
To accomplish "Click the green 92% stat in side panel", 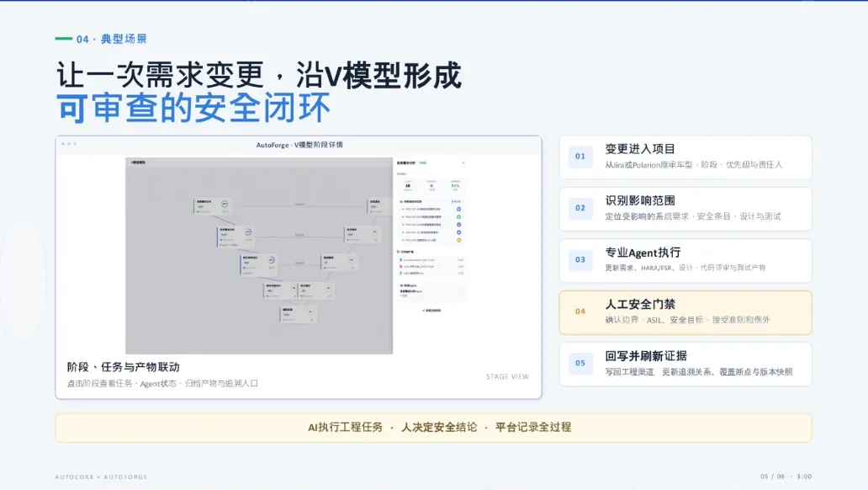I will [455, 186].
